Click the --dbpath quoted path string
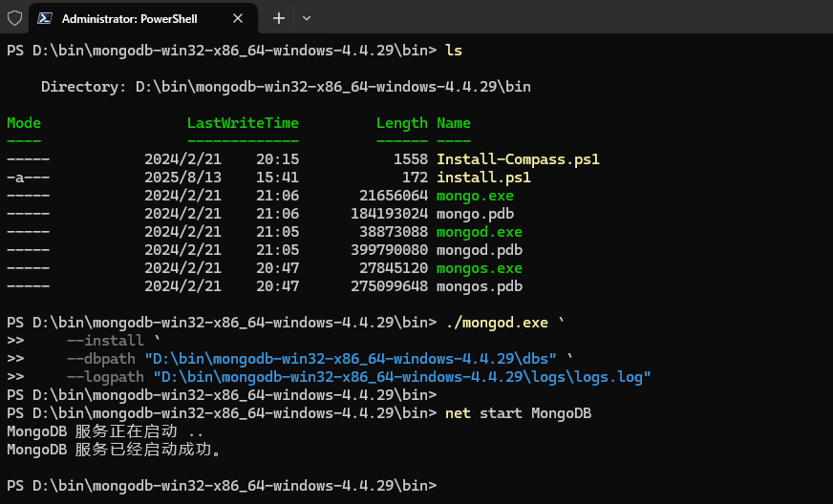Screen dimensions: 833x504 (353, 359)
